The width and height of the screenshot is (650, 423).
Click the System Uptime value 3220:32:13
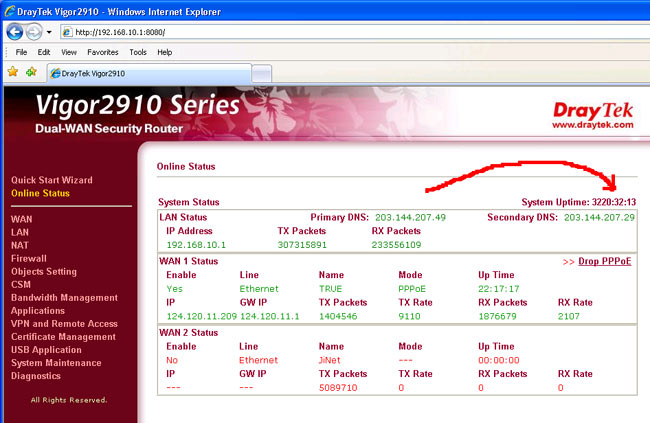click(x=614, y=202)
